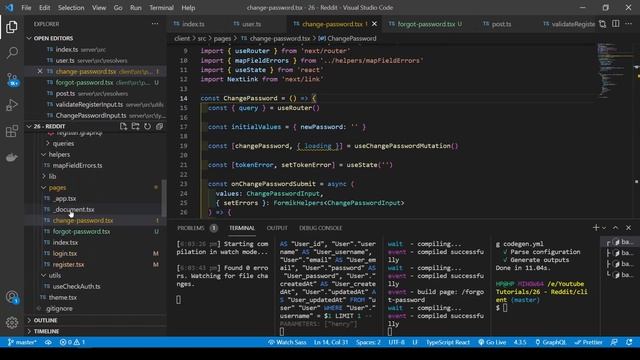Click Ln 14, Col 31 position indicator
Image resolution: width=640 pixels, height=360 pixels.
click(x=331, y=342)
